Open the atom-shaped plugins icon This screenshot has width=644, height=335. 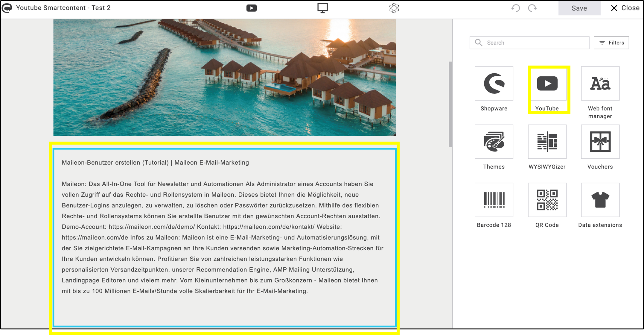coord(394,8)
